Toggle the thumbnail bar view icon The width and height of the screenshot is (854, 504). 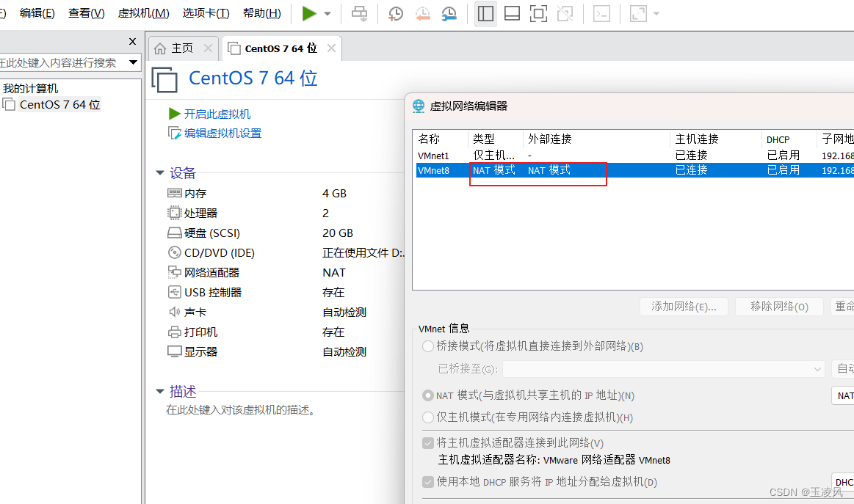(512, 14)
